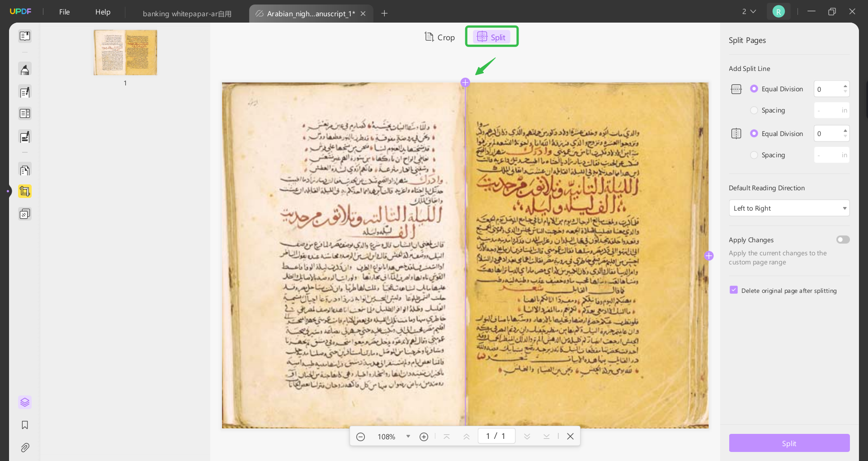Viewport: 868px width, 461px height.
Task: Switch to Crop mode
Action: 439,37
